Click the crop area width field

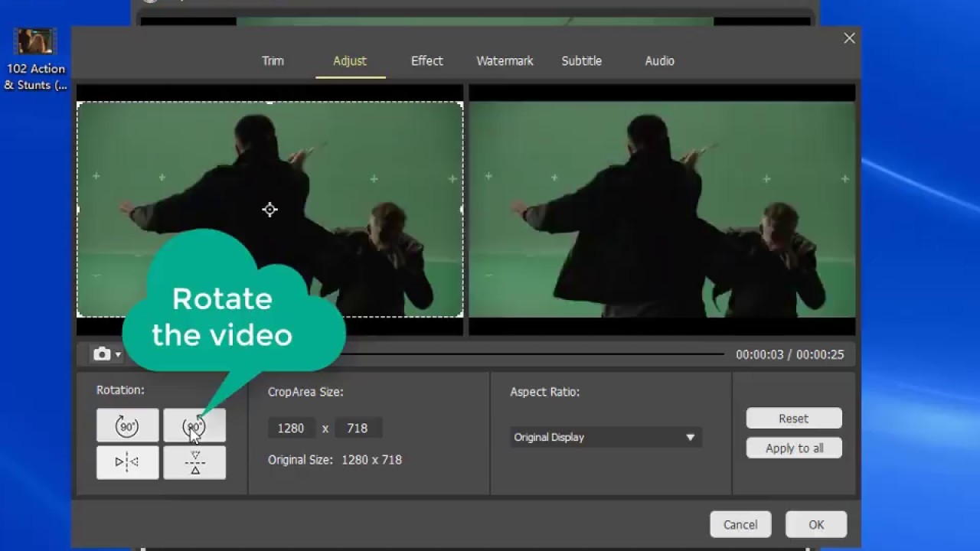point(291,429)
